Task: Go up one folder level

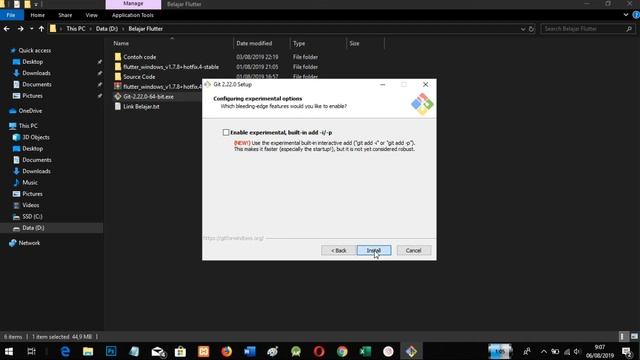Action: (41, 29)
